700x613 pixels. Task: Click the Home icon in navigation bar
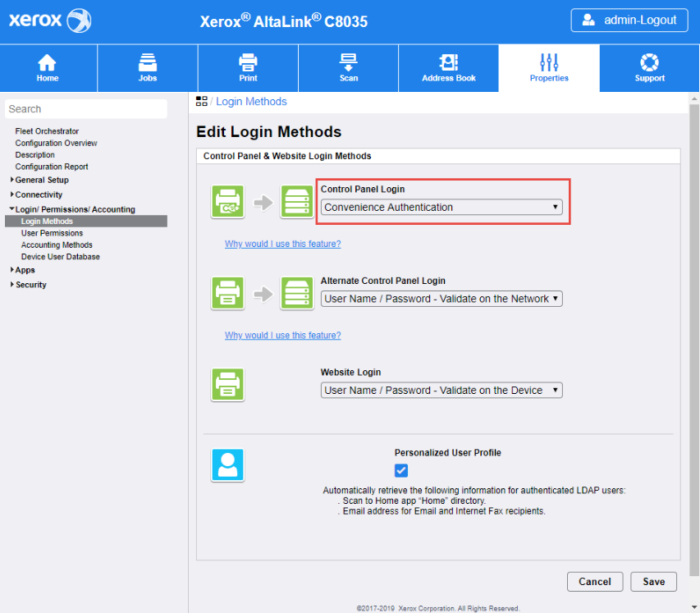coord(48,62)
